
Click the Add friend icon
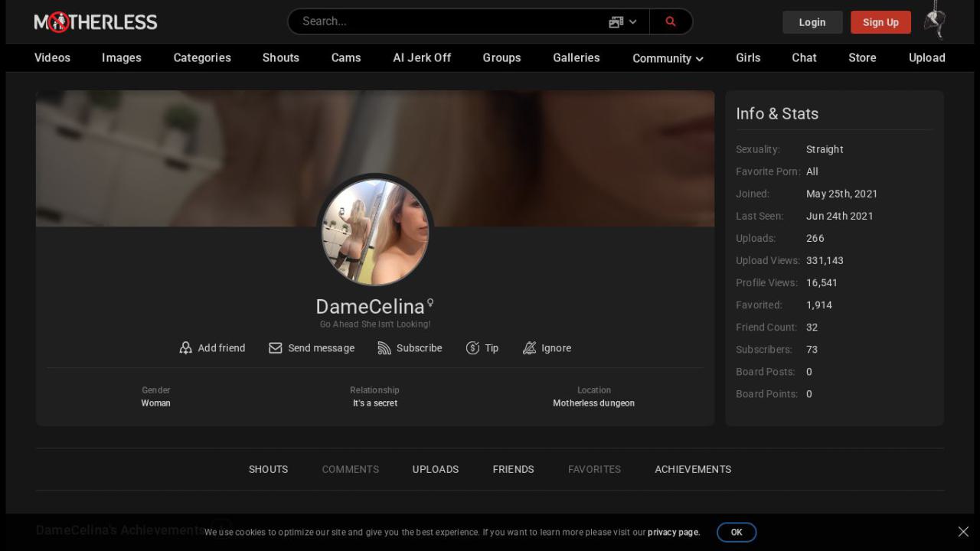point(185,348)
